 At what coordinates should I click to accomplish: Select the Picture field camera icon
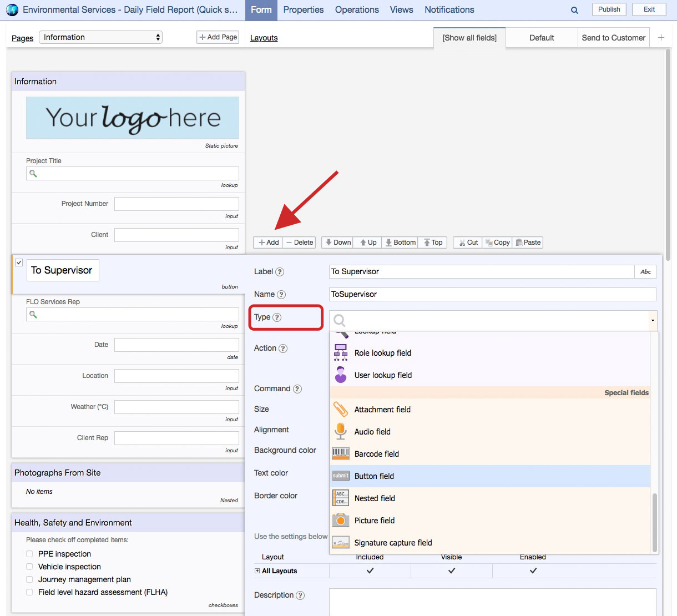click(340, 520)
